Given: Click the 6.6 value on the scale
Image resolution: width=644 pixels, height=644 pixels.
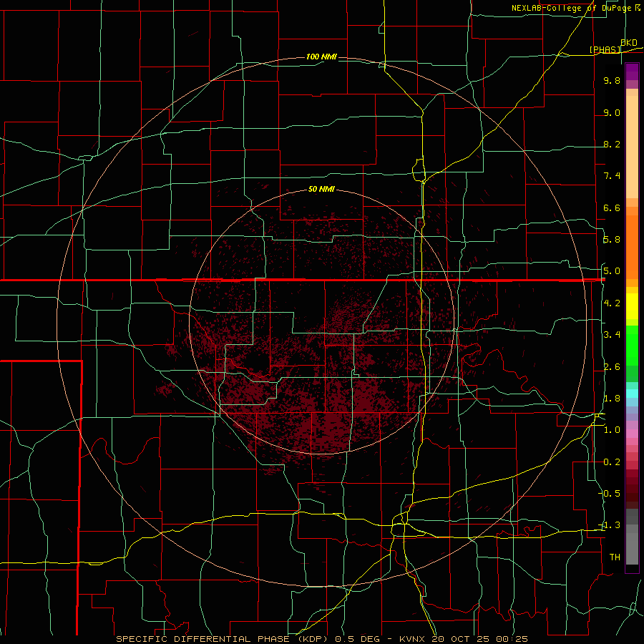Looking at the screenshot, I should point(612,208).
